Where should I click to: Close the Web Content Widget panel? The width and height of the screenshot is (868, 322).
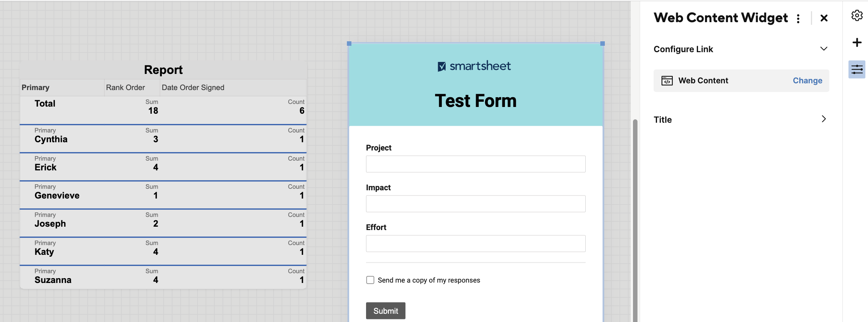coord(824,18)
